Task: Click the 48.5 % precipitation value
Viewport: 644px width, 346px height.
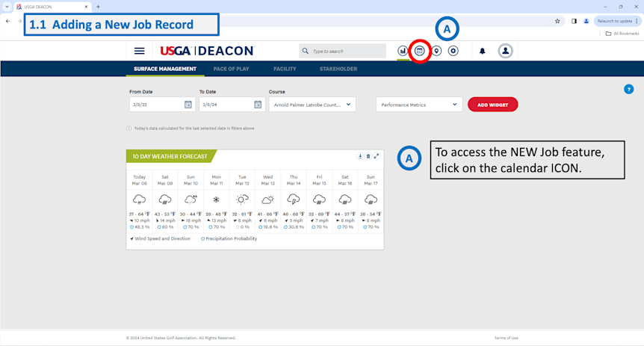Action: coord(139,227)
